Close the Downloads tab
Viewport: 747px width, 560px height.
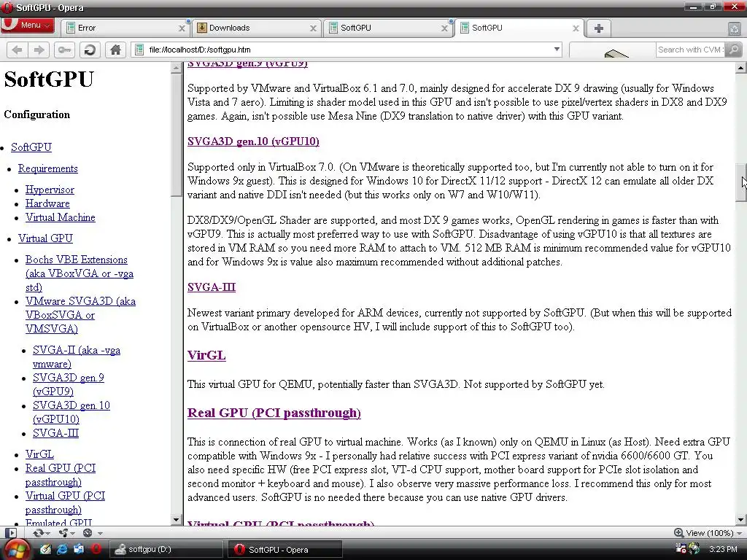(x=313, y=28)
